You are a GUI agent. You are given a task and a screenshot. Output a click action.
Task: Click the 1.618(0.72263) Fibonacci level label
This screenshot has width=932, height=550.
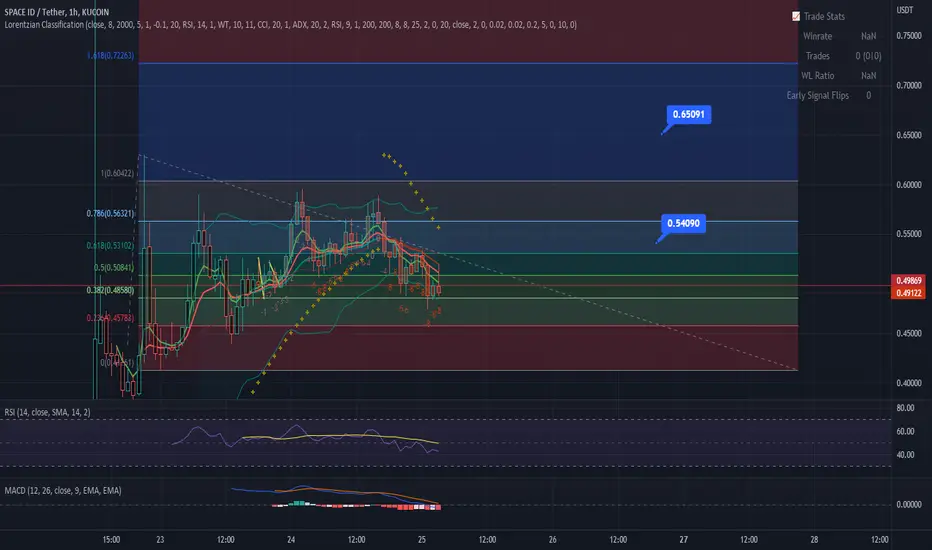[x=111, y=56]
